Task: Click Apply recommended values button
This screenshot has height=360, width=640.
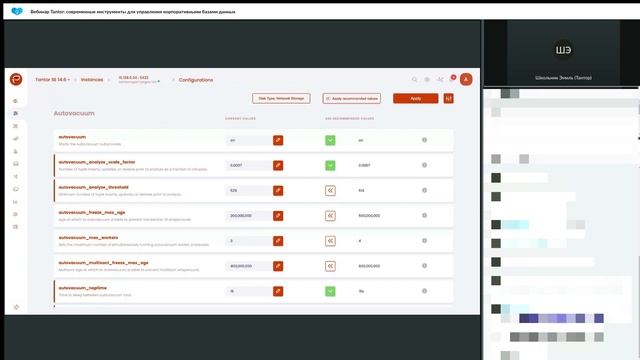Action: point(351,98)
